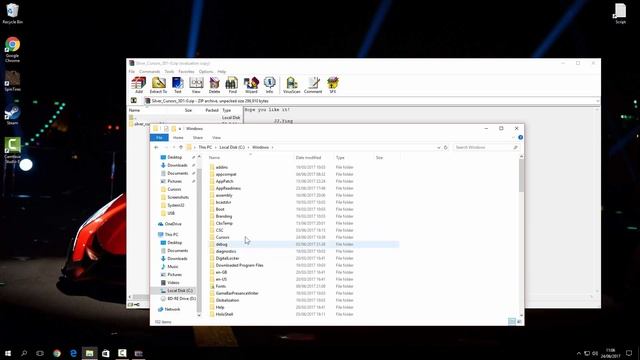Open taskbar search magnifier
Screen dimensions: 640x360
pos(24,353)
